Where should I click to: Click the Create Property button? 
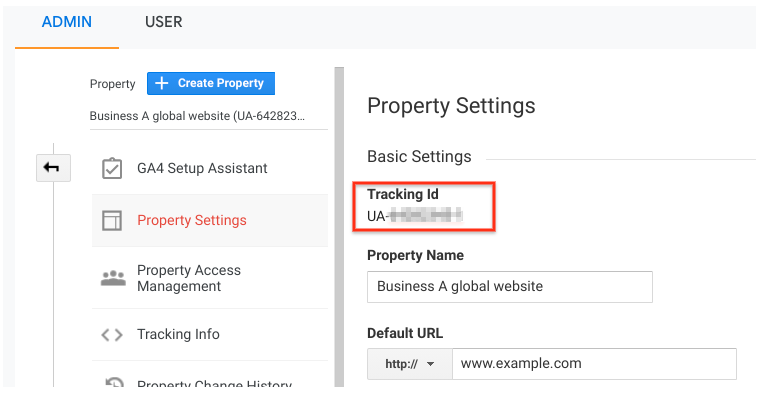click(x=211, y=83)
